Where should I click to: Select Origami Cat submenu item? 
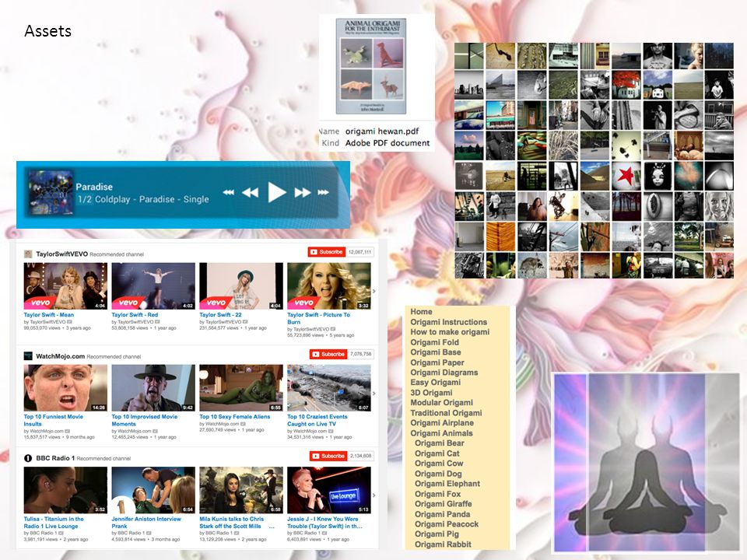click(x=437, y=453)
